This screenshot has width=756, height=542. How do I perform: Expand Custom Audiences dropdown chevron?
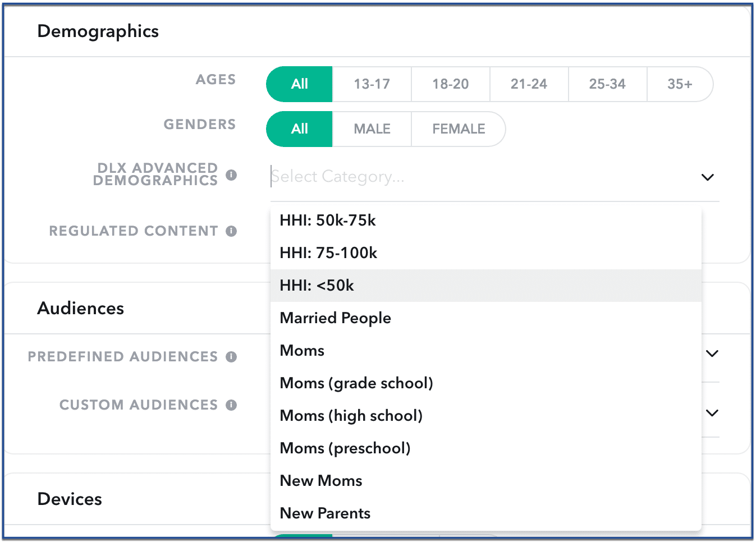712,413
